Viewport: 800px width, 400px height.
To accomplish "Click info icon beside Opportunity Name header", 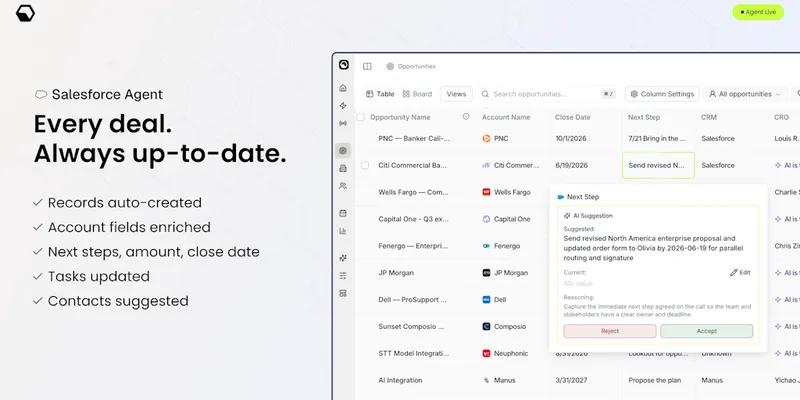I will [x=466, y=117].
